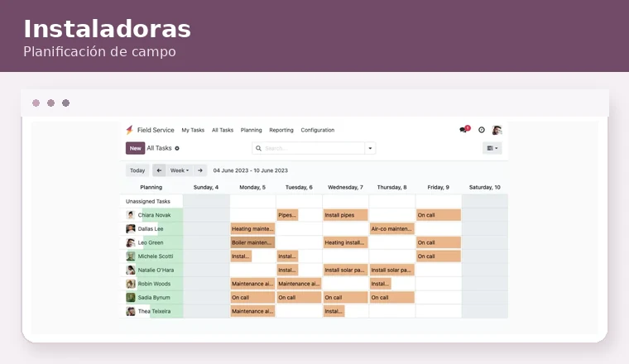Open the user avatar menu in top bar
This screenshot has width=629, height=364.
point(497,130)
